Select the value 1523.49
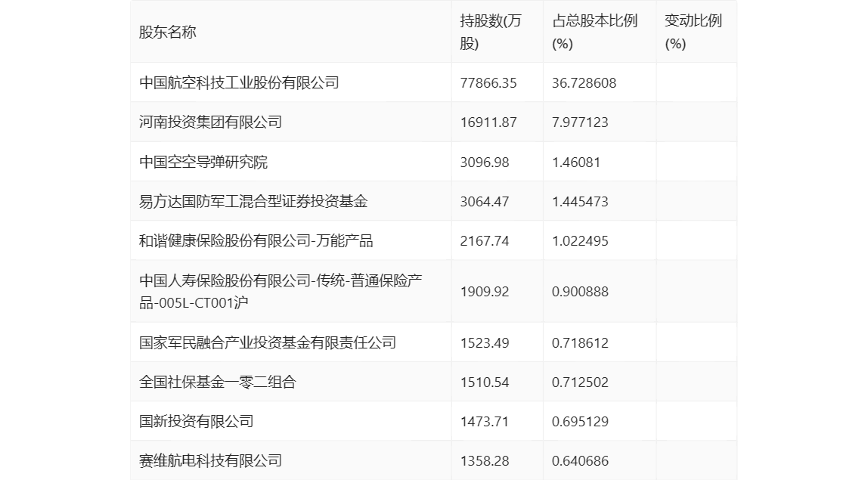Screen dimensions: 868x480 (x=485, y=342)
